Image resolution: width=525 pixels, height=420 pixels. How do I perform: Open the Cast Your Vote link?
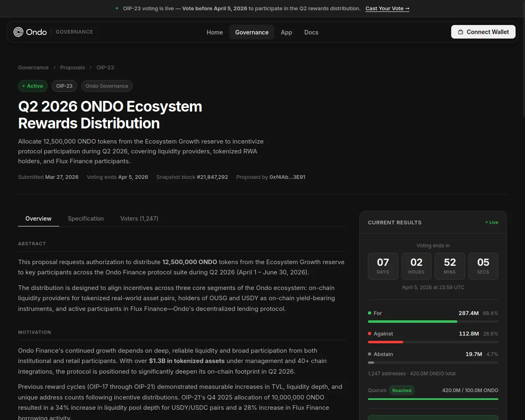coord(387,8)
